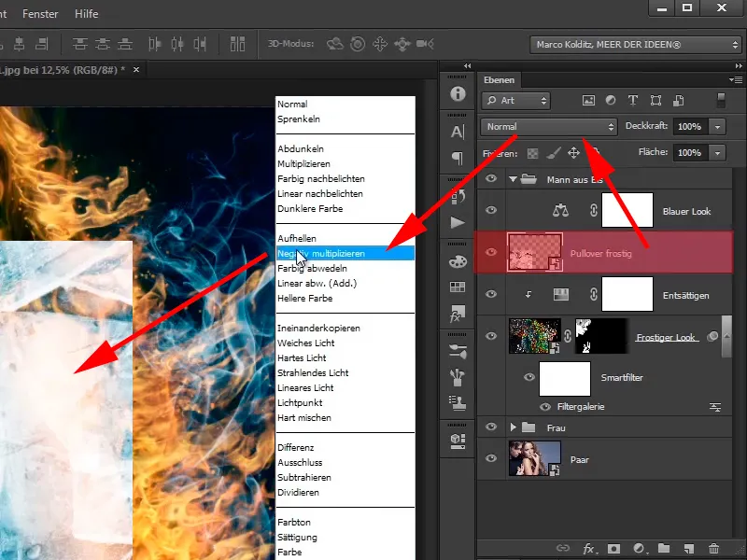Filter layers by pixel image icon

[x=588, y=101]
